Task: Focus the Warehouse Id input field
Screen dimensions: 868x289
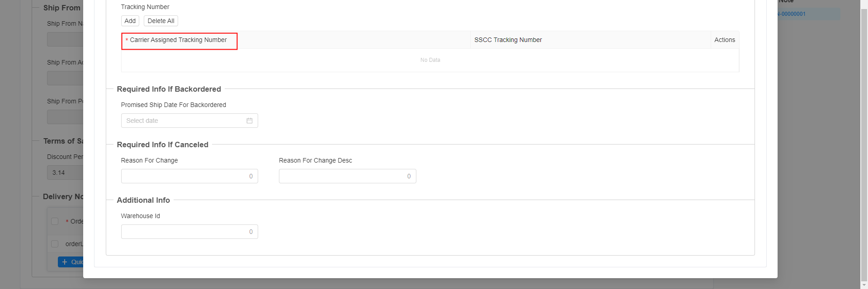Action: 189,232
